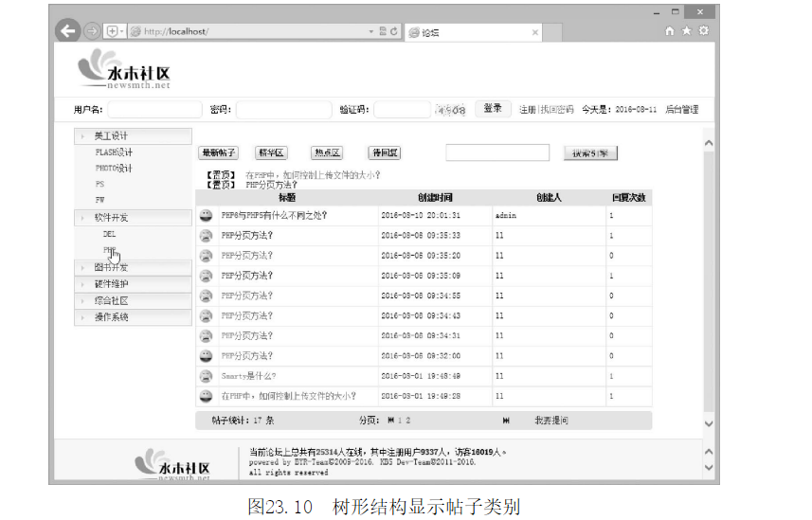Open the browser settings gear icon
Image resolution: width=812 pixels, height=520 pixels.
(702, 31)
